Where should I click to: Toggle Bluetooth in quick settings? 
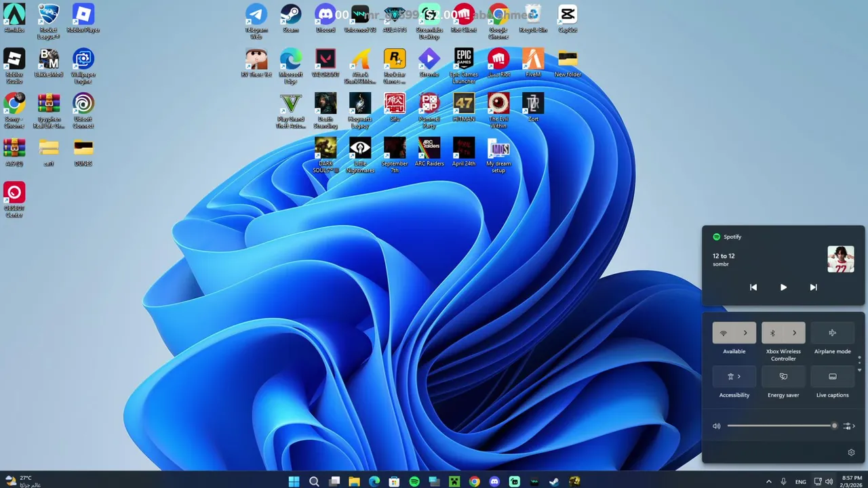coord(772,333)
